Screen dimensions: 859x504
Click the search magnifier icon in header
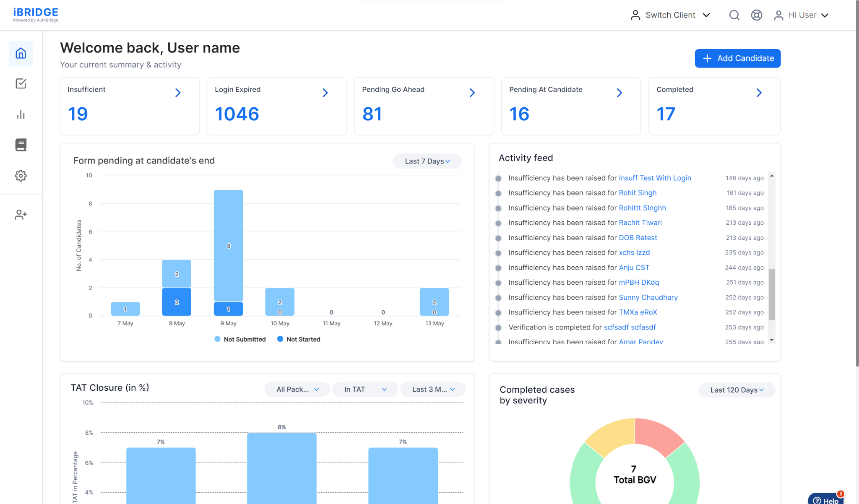(x=734, y=15)
